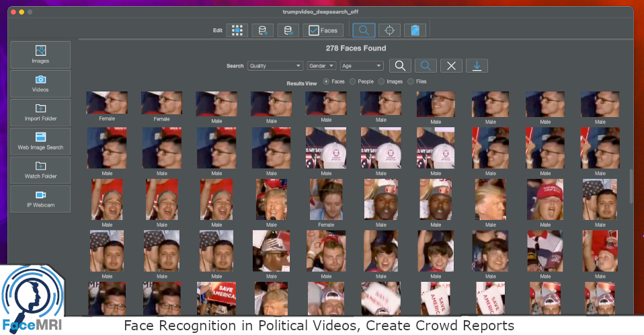Click the crosshair target icon in toolbar
This screenshot has height=335, width=644.
coord(389,30)
